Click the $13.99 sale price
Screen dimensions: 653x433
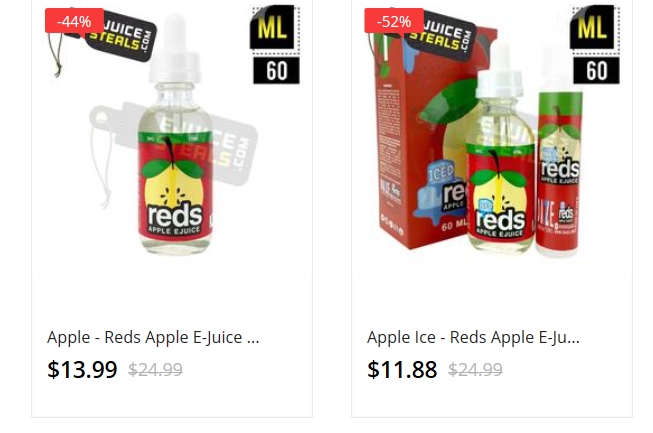click(82, 369)
